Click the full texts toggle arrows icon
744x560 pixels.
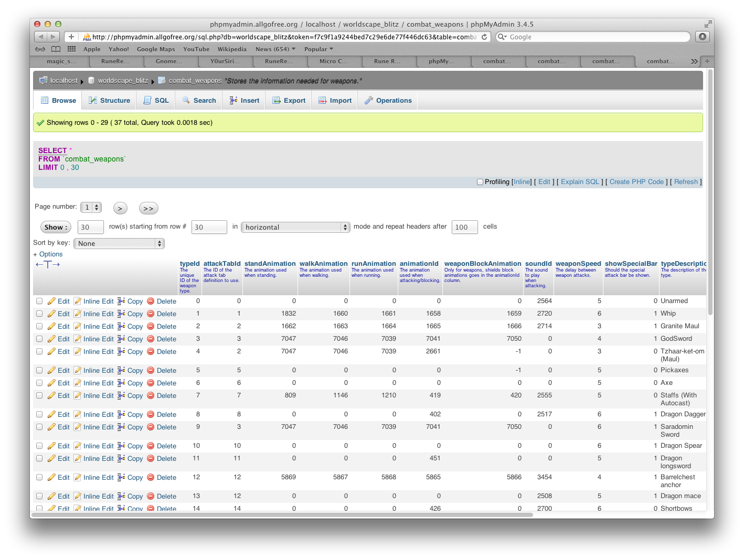[x=48, y=264]
